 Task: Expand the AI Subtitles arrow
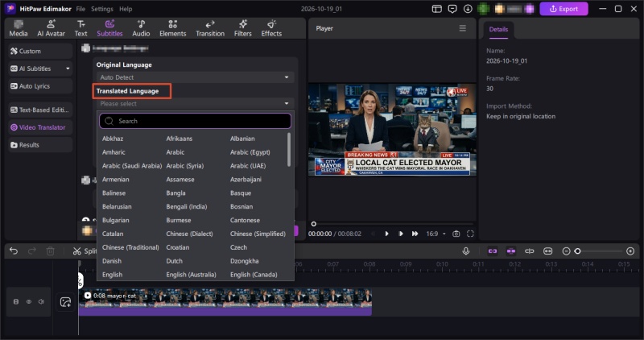tap(68, 68)
